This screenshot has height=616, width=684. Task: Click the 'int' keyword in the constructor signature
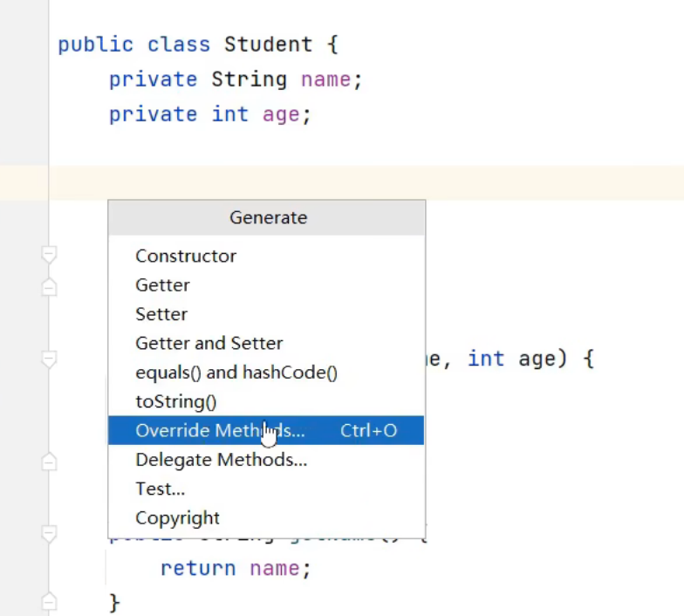point(486,359)
